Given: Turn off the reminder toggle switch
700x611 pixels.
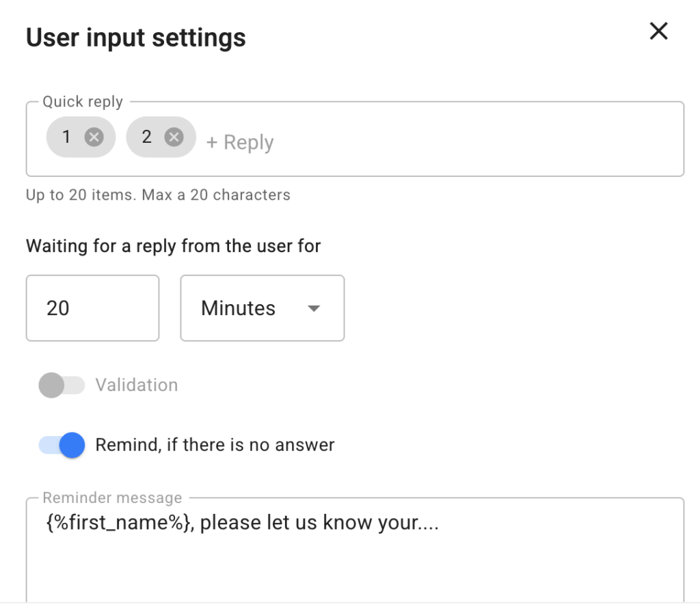Looking at the screenshot, I should point(62,446).
